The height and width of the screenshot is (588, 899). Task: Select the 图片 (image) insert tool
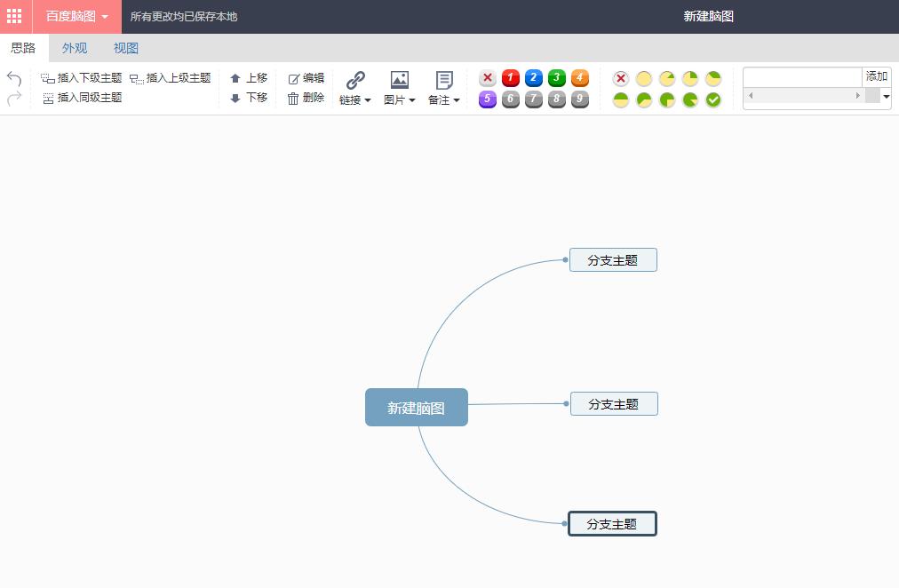point(398,86)
